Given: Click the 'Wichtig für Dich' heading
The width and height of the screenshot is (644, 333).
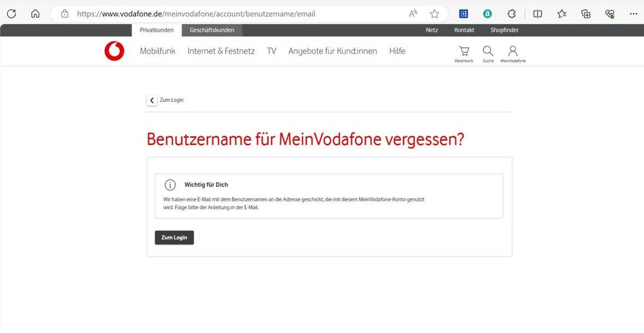Looking at the screenshot, I should [206, 185].
